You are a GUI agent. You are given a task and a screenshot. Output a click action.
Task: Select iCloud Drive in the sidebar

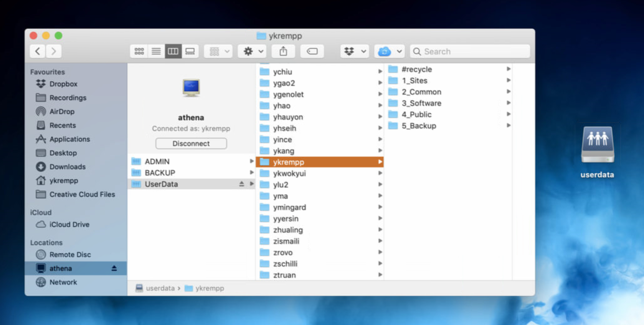(69, 225)
